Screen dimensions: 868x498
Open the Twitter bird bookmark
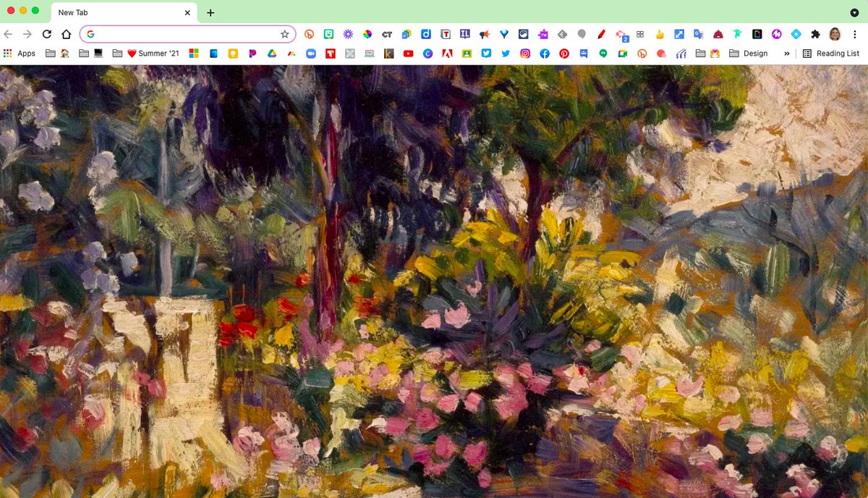pos(506,54)
